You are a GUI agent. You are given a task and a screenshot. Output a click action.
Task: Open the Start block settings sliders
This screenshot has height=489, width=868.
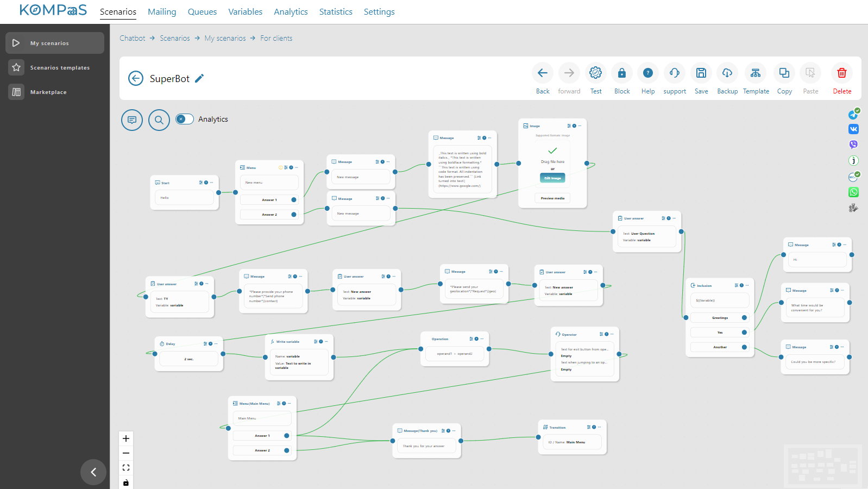201,183
